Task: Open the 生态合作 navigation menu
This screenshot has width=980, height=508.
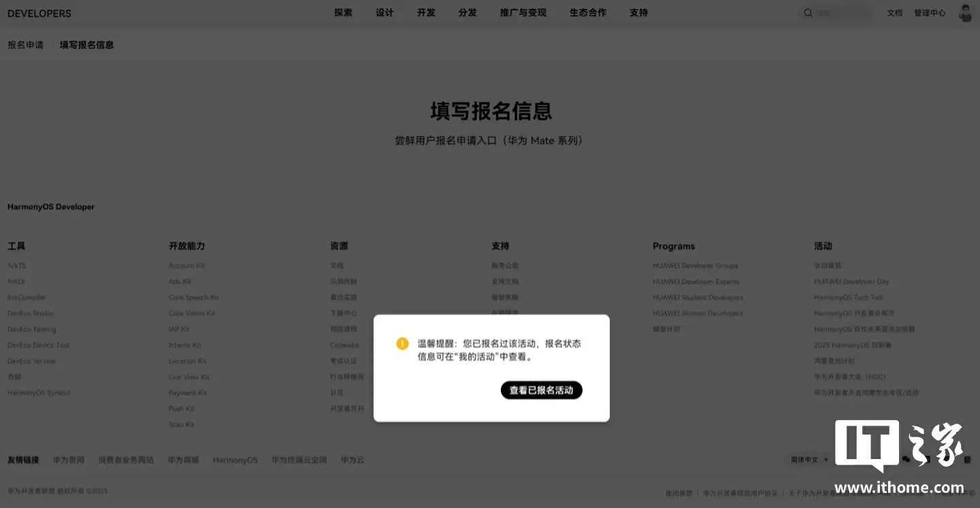Action: [587, 12]
